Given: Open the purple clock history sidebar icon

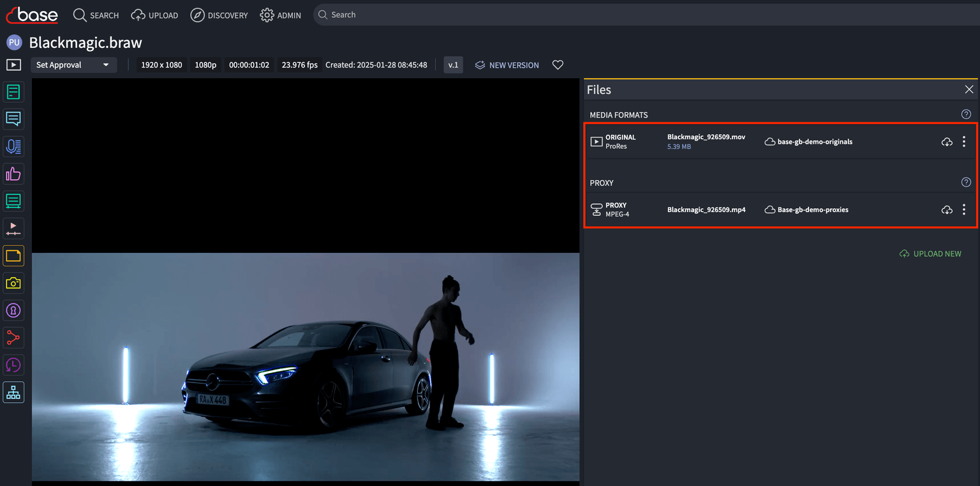Looking at the screenshot, I should [13, 365].
